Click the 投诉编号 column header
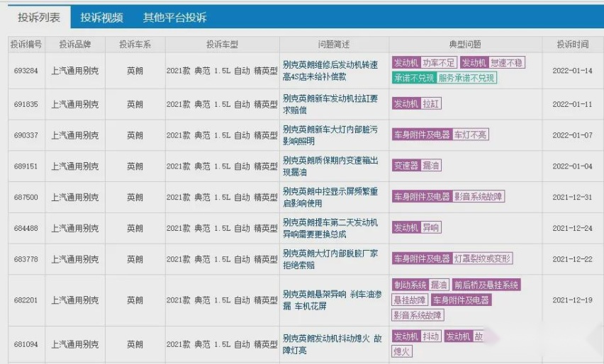The width and height of the screenshot is (604, 364). pyautogui.click(x=26, y=44)
